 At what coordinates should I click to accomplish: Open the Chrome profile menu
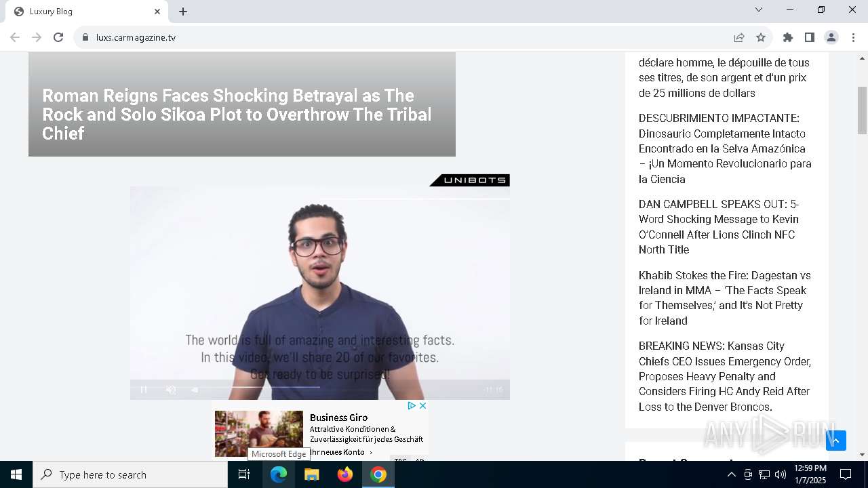click(831, 37)
